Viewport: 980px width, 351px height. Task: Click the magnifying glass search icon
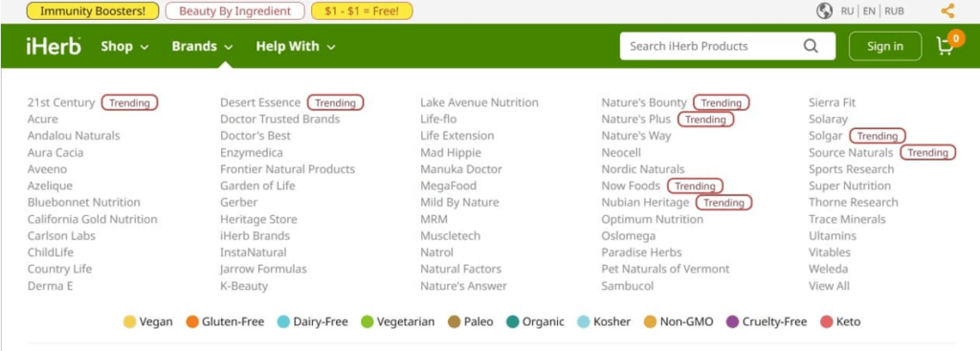(x=811, y=46)
